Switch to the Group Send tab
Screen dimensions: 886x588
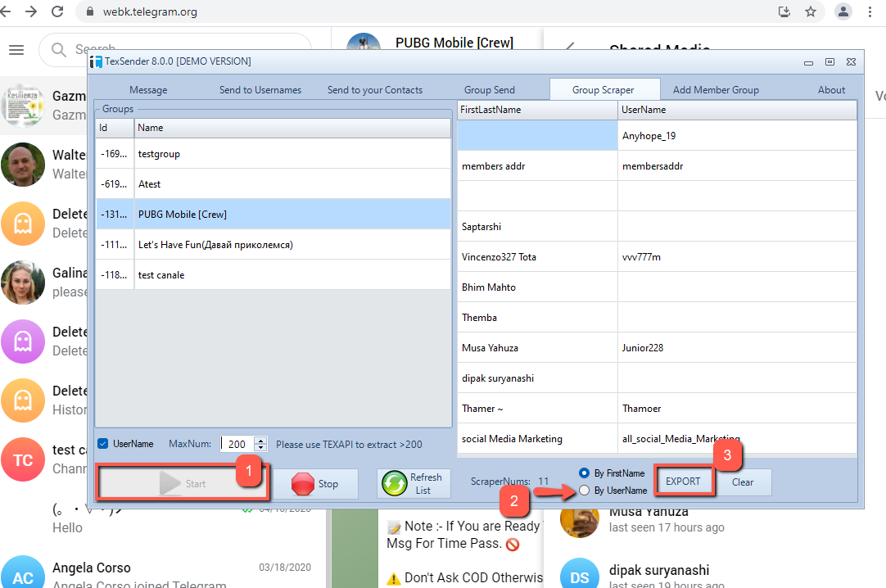click(490, 90)
